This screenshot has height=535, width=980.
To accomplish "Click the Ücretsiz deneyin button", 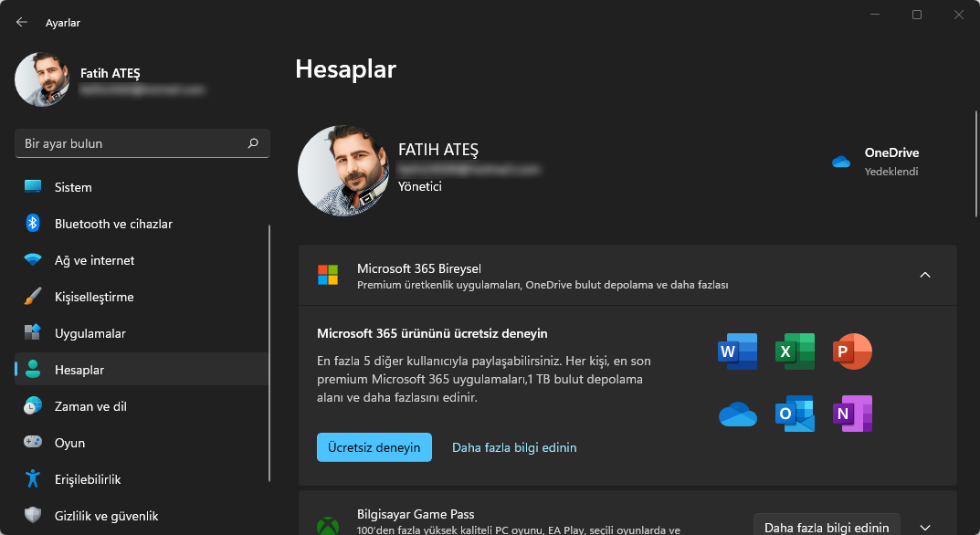I will click(x=374, y=447).
